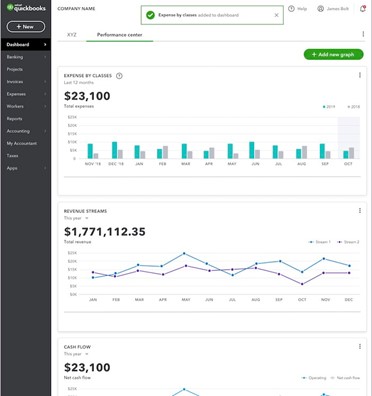This screenshot has height=396, width=372.
Task: Expand the Banking submenu chevron
Action: (45, 57)
